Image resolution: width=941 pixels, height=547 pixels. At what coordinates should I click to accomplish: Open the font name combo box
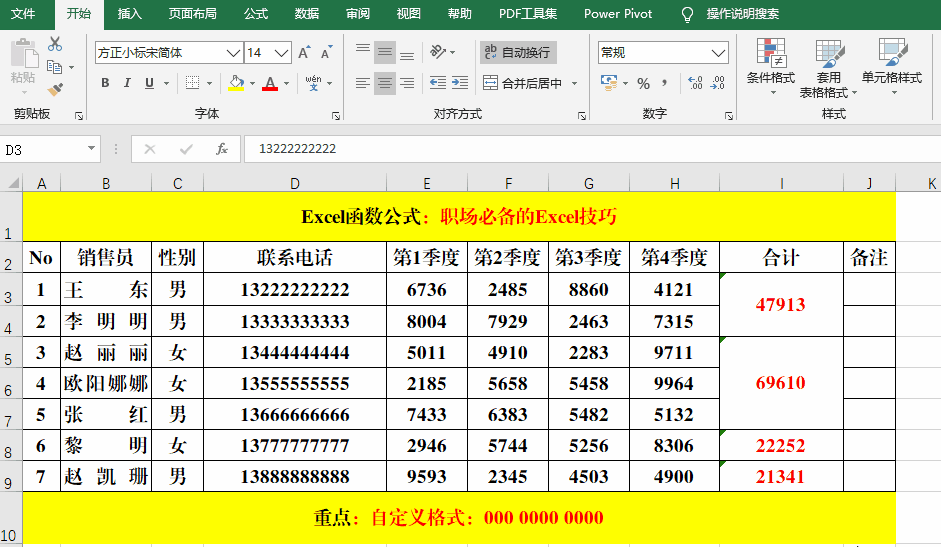(169, 53)
